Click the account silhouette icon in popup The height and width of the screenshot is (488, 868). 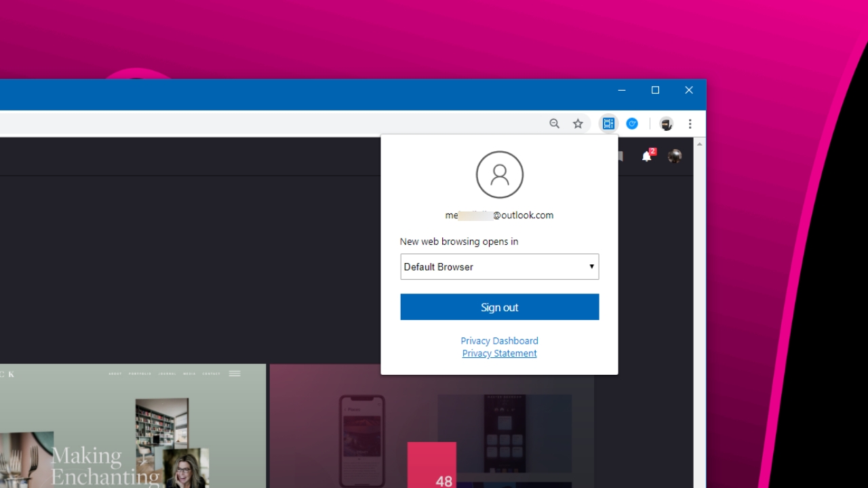coord(500,174)
